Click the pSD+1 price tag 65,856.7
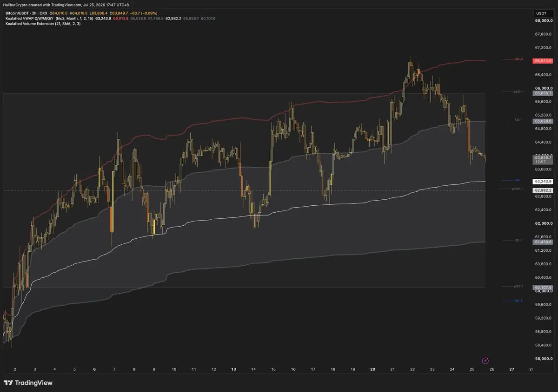Image resolution: width=558 pixels, height=392 pixels. coord(544,93)
